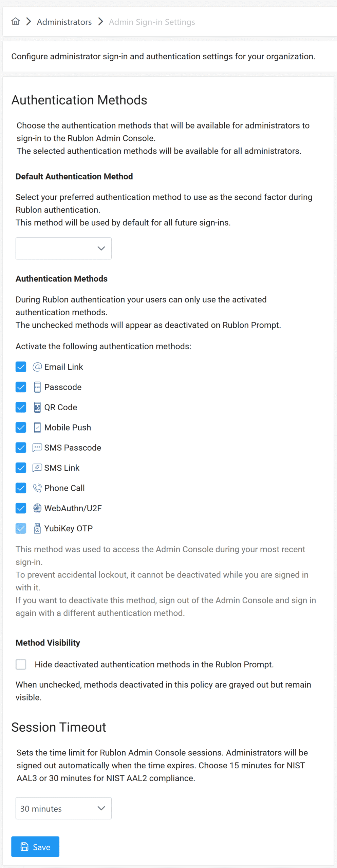Click Admin Sign-in Settings breadcrumb
Screen dimensions: 337x868
tap(152, 22)
